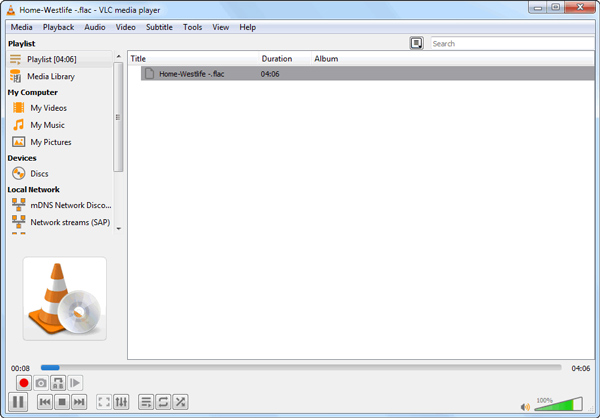This screenshot has width=600, height=418.
Task: Go to previous track
Action: click(x=45, y=402)
